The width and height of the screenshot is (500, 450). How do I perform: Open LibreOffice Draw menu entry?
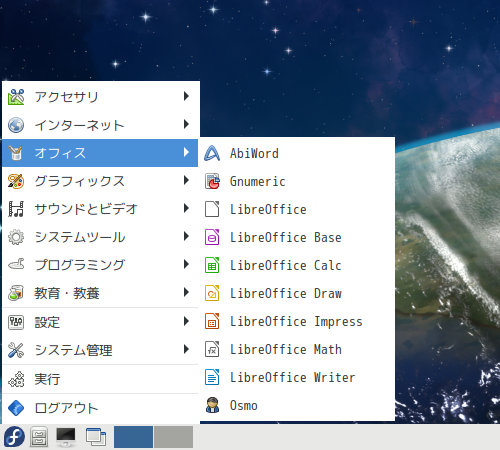[297, 293]
